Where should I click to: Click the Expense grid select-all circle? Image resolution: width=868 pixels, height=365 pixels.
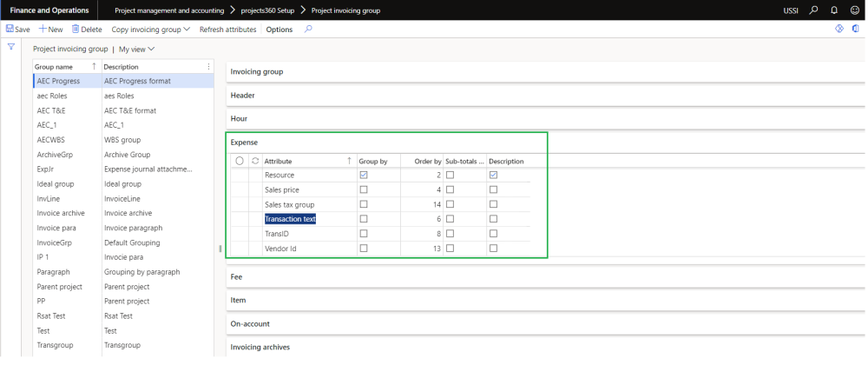coord(240,161)
